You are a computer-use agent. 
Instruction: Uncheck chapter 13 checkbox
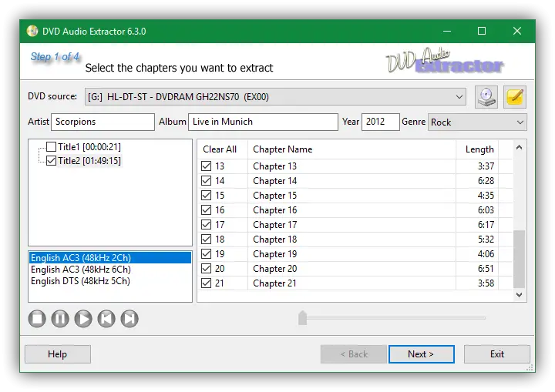[206, 166]
